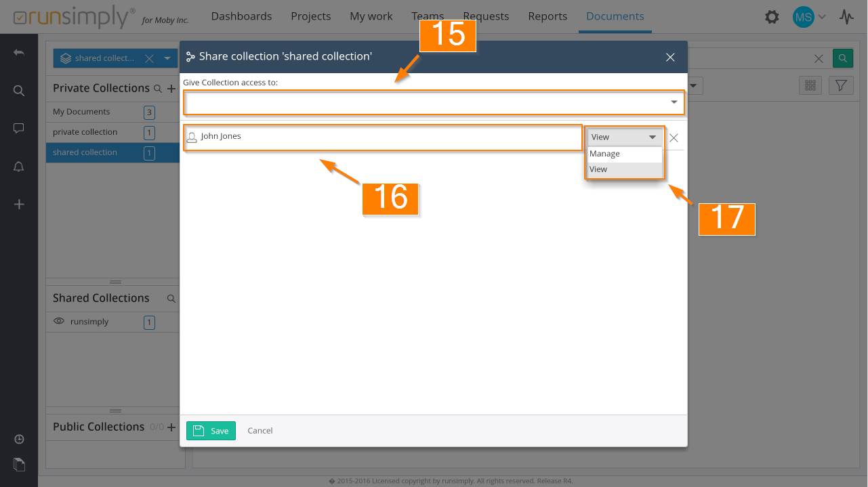This screenshot has width=868, height=487.
Task: Cancel the share collection dialog
Action: click(260, 431)
